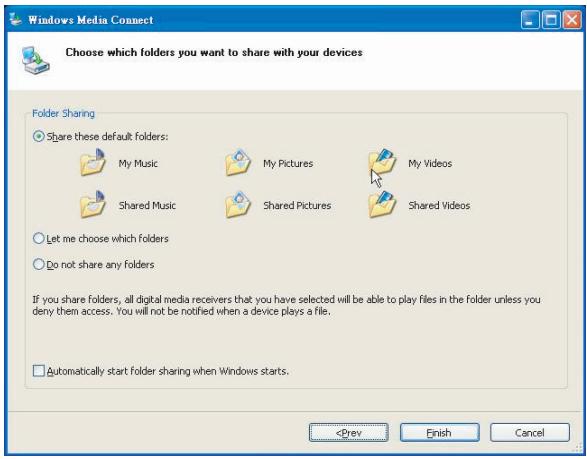Click the Shared Music label
The image size is (587, 459).
tap(147, 205)
